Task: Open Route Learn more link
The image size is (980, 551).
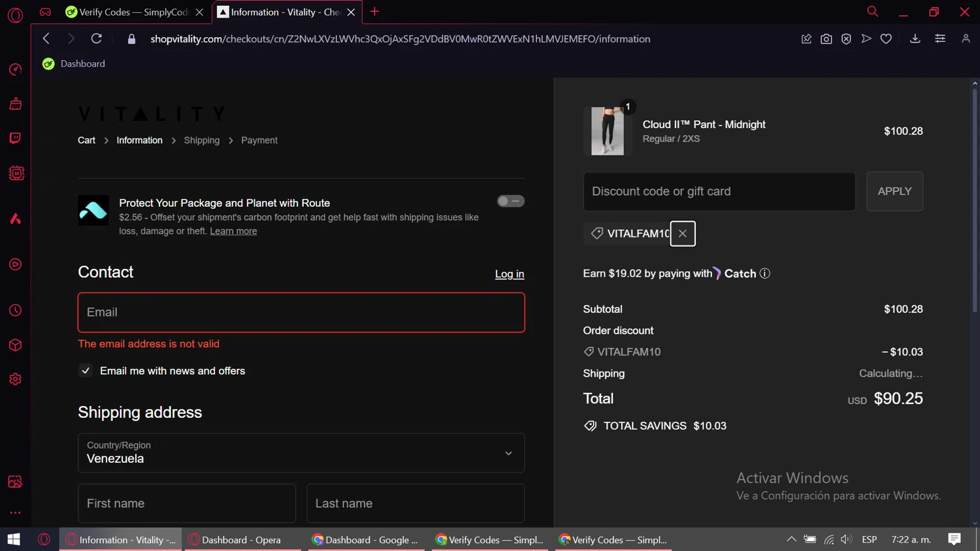Action: pos(233,231)
